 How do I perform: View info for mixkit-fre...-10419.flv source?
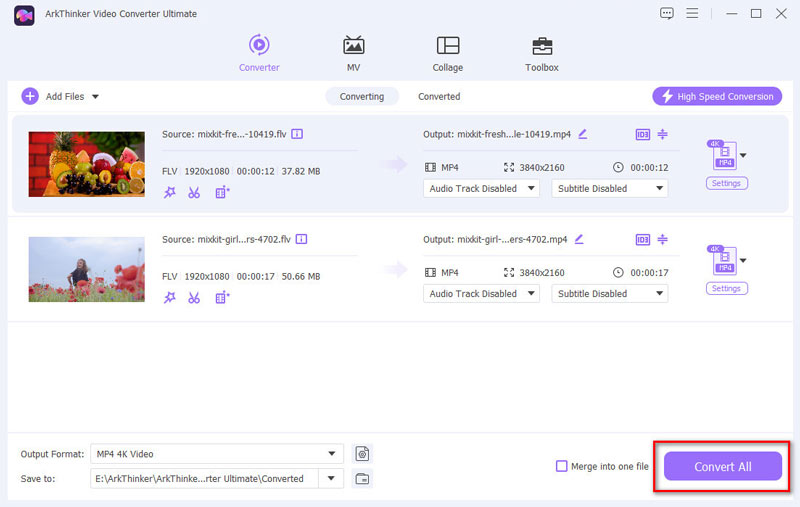pos(297,134)
